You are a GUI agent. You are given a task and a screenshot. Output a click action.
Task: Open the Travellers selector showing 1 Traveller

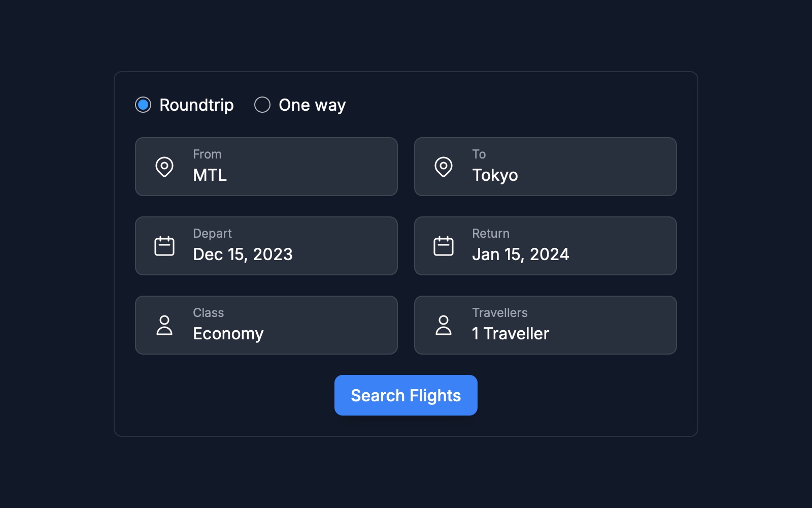(545, 325)
